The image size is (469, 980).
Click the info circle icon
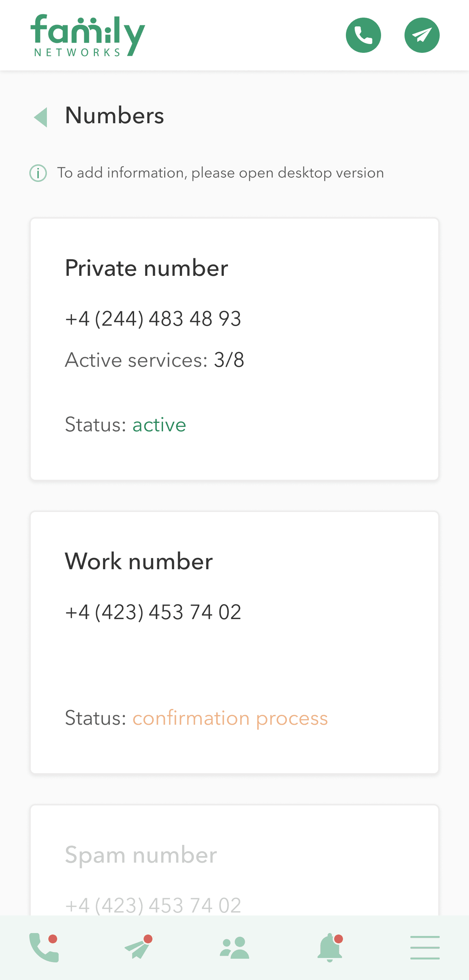38,173
